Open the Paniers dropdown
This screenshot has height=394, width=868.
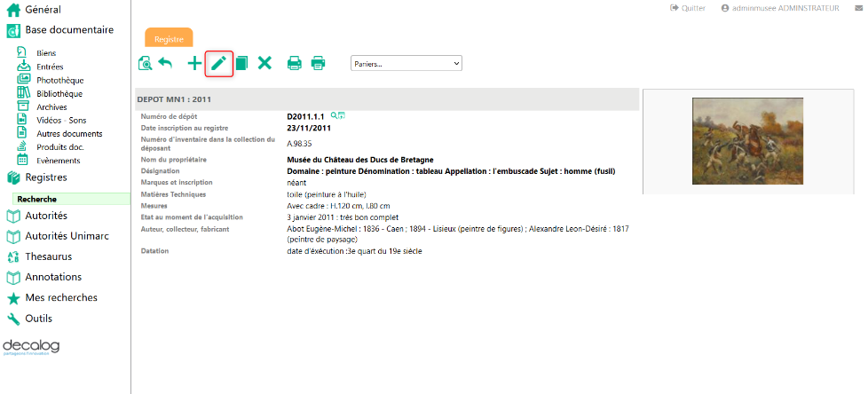(406, 64)
